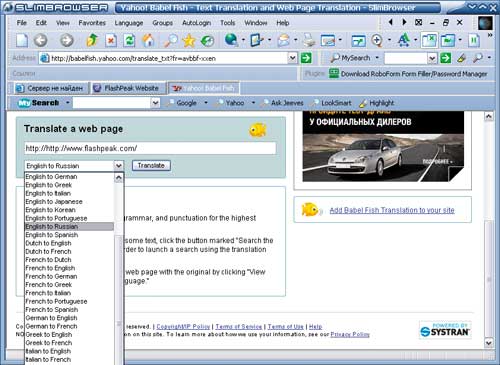The width and height of the screenshot is (500, 365).
Task: Click the form filler page-and-pen icon
Action: tap(257, 40)
